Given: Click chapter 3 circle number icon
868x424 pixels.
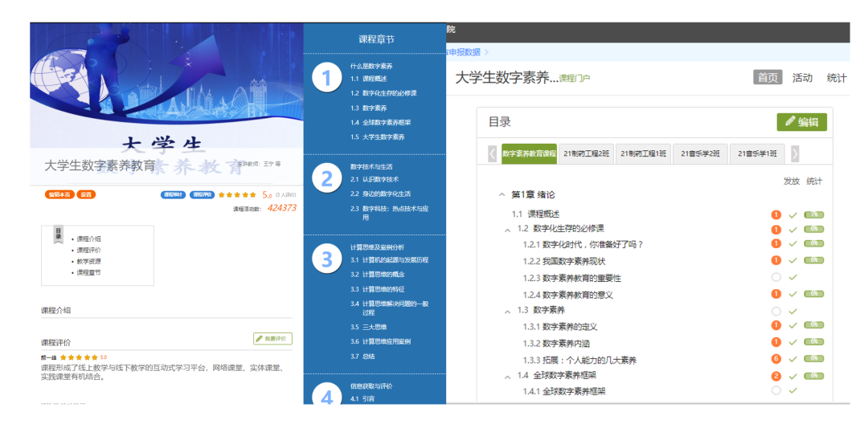Looking at the screenshot, I should click(x=326, y=259).
